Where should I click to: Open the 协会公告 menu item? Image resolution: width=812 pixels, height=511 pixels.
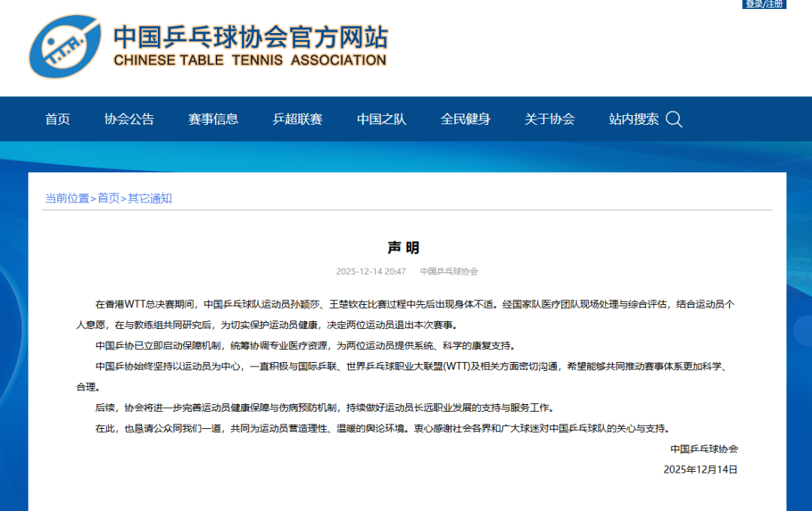[129, 119]
